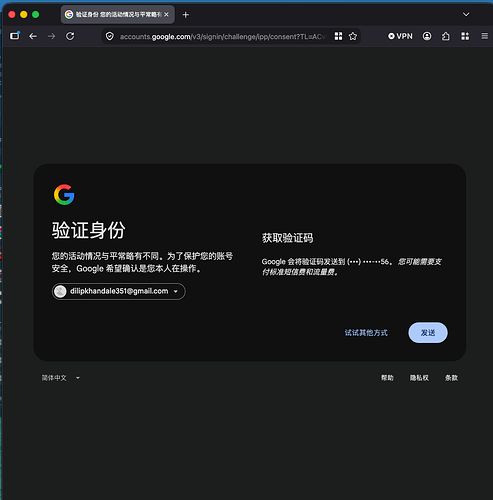
Task: Open the browser hamburger menu
Action: pos(485,36)
